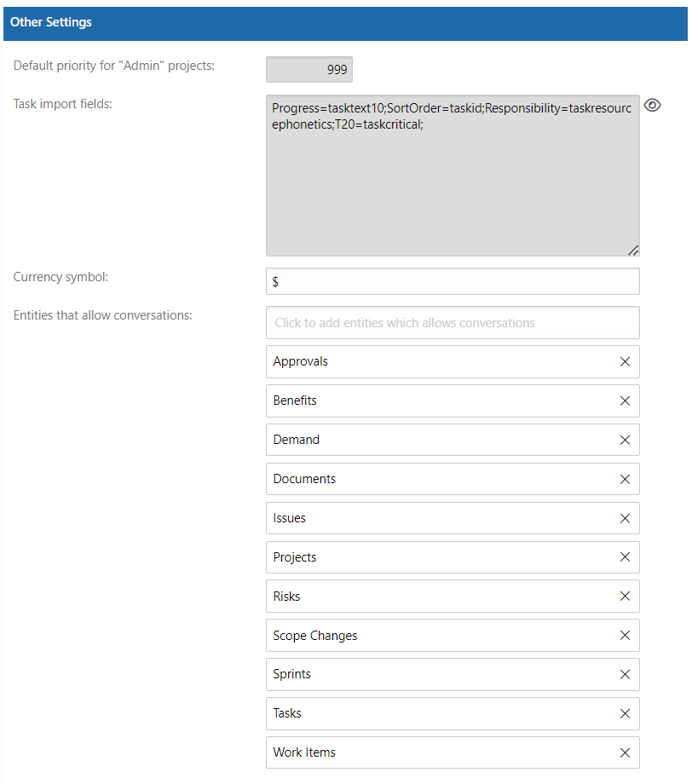Delete the Demand entity entry
The height and width of the screenshot is (784, 692).
click(x=625, y=440)
